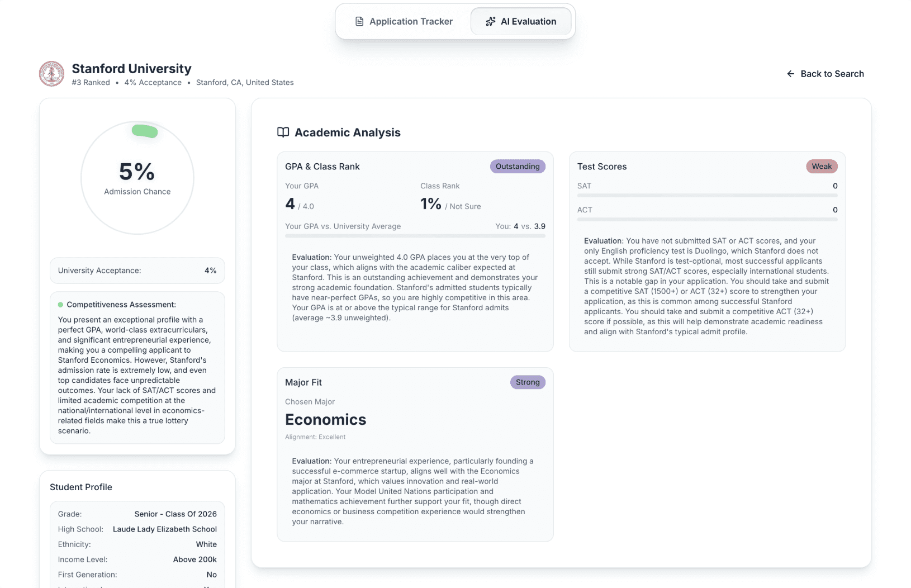911x588 pixels.
Task: Click the 'Chosen Major' label
Action: [x=310, y=402]
